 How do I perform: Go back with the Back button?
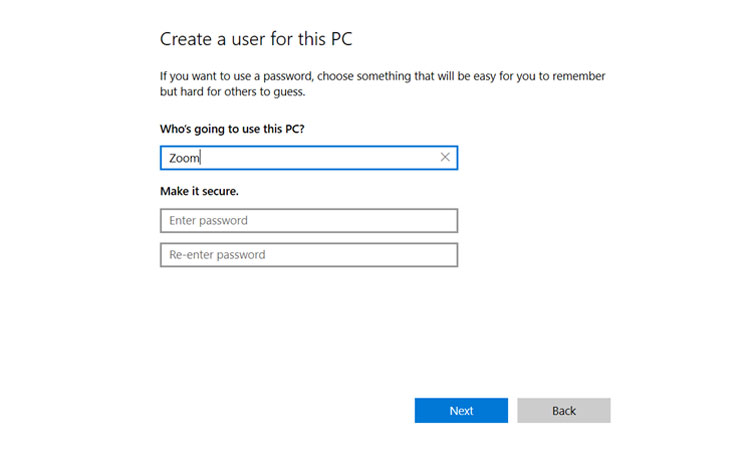point(563,411)
